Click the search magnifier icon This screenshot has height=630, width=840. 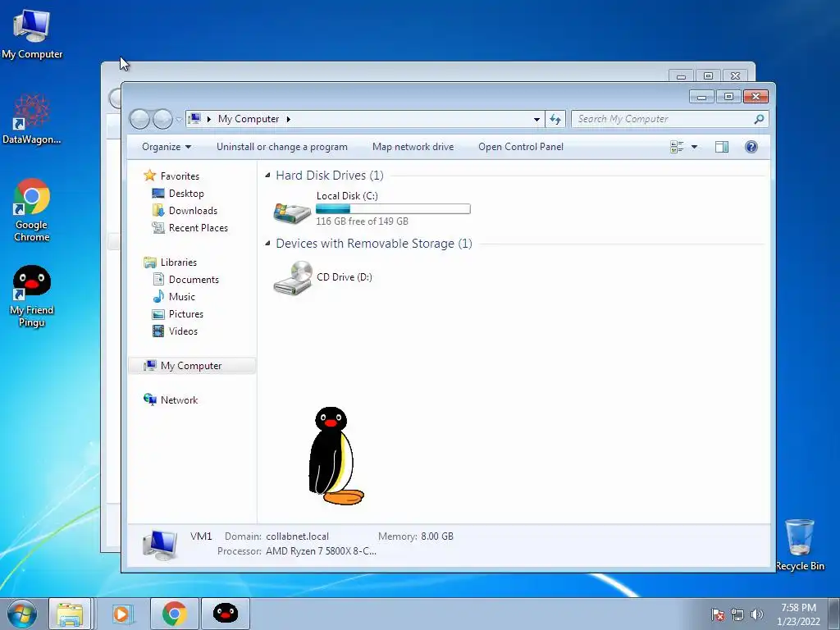pyautogui.click(x=759, y=119)
